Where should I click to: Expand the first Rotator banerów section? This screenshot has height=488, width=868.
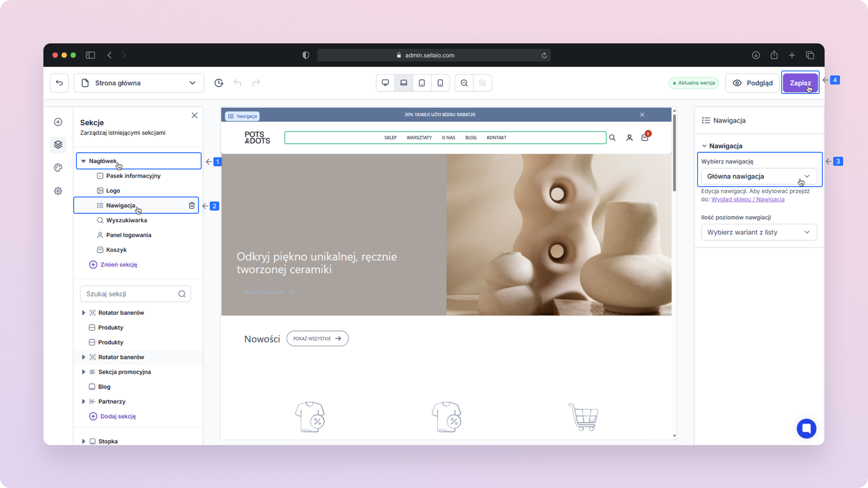point(84,313)
